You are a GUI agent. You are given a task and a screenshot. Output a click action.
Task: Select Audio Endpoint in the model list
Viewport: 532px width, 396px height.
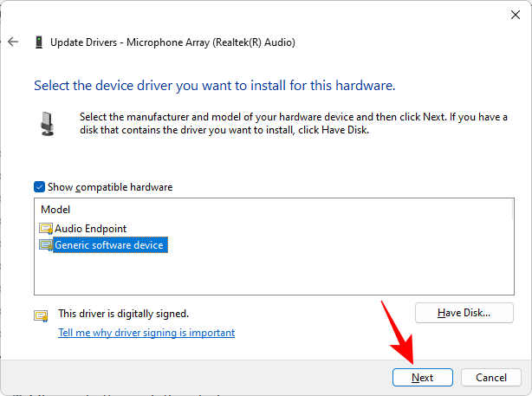[90, 229]
